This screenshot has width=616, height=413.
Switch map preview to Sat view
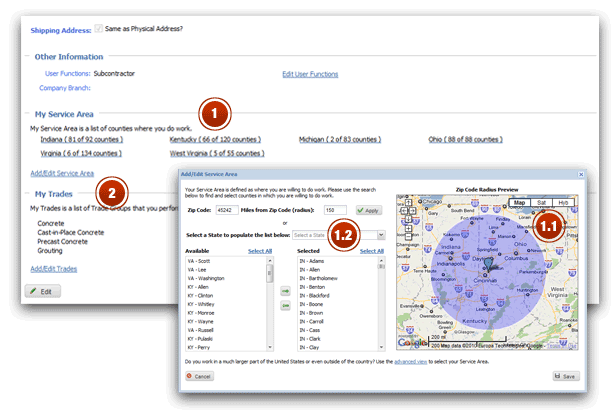click(541, 203)
